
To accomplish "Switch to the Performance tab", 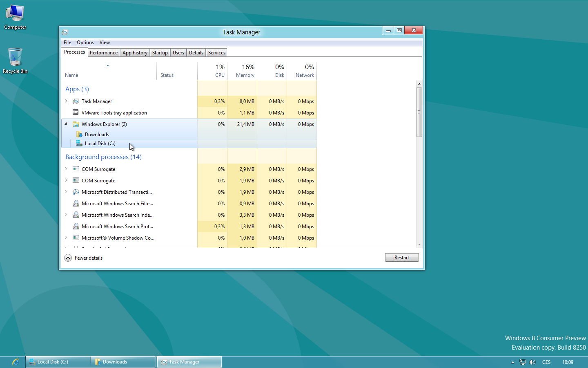I will pos(104,53).
